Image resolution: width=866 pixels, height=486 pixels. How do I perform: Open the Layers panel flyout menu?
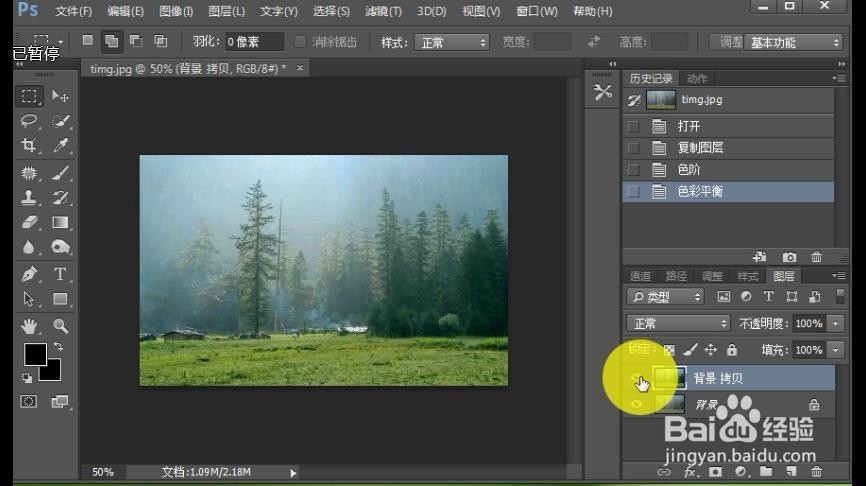838,276
